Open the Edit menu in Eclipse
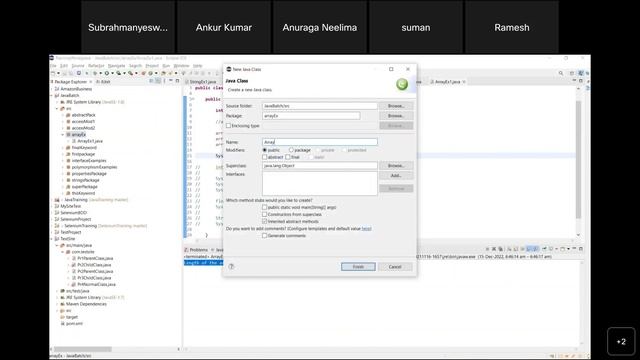 click(64, 66)
